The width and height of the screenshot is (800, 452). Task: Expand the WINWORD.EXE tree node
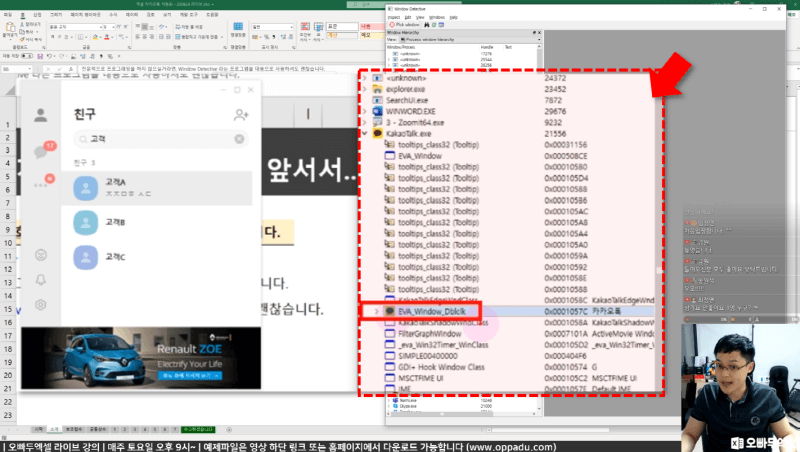364,111
